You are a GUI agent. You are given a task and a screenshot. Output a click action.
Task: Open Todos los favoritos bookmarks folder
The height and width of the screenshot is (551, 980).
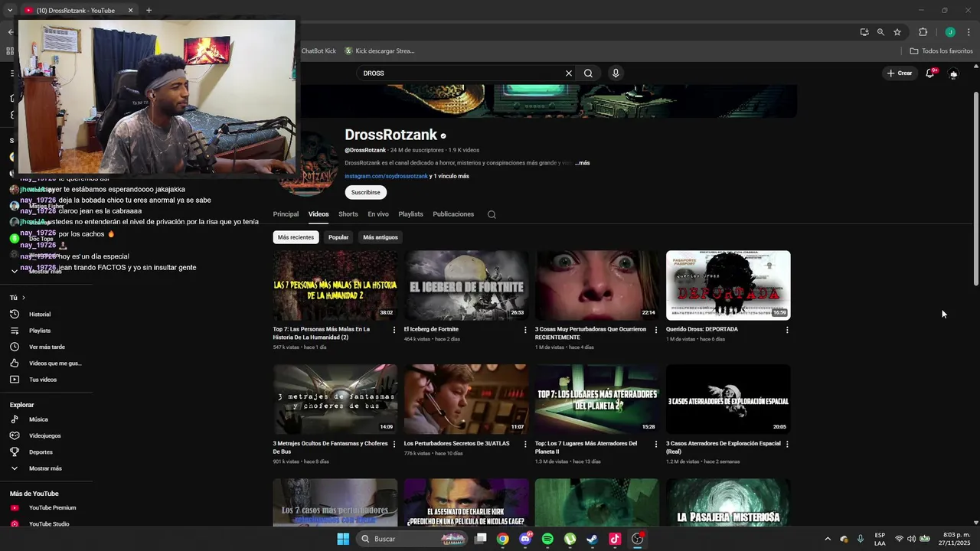[x=941, y=51]
